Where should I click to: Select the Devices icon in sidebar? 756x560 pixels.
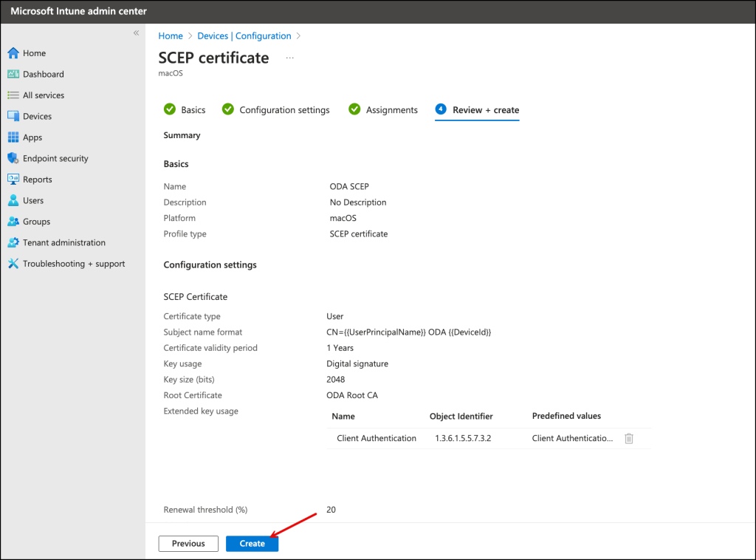pos(13,116)
